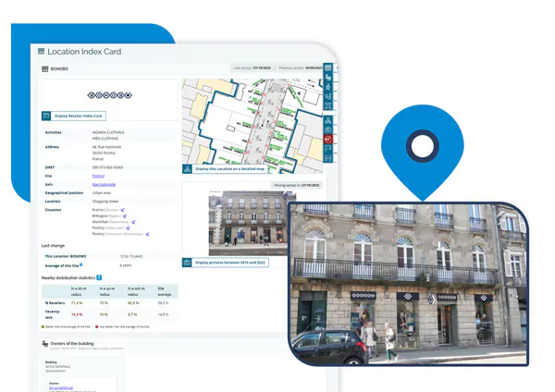Click the street map of the location
This screenshot has height=392, width=555.
pos(250,120)
